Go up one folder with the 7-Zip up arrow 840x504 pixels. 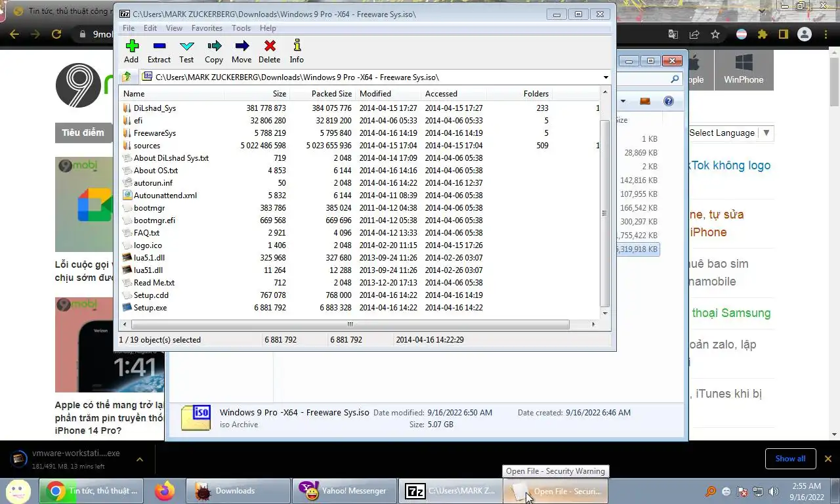coord(127,77)
